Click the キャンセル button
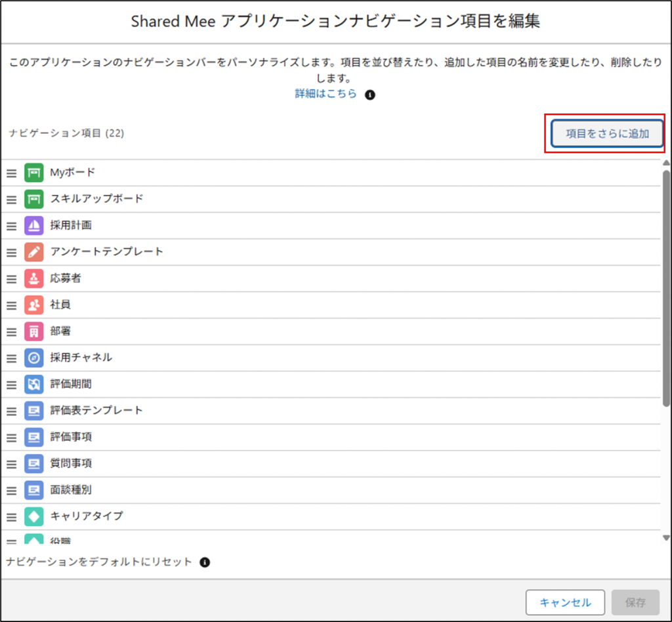The height and width of the screenshot is (622, 672). (565, 602)
